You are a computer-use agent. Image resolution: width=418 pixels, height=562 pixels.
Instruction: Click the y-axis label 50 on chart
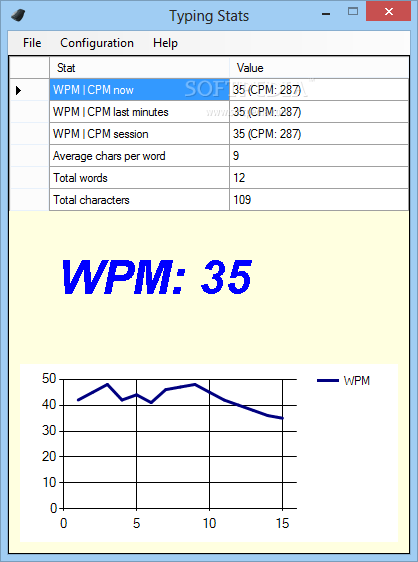(x=49, y=379)
